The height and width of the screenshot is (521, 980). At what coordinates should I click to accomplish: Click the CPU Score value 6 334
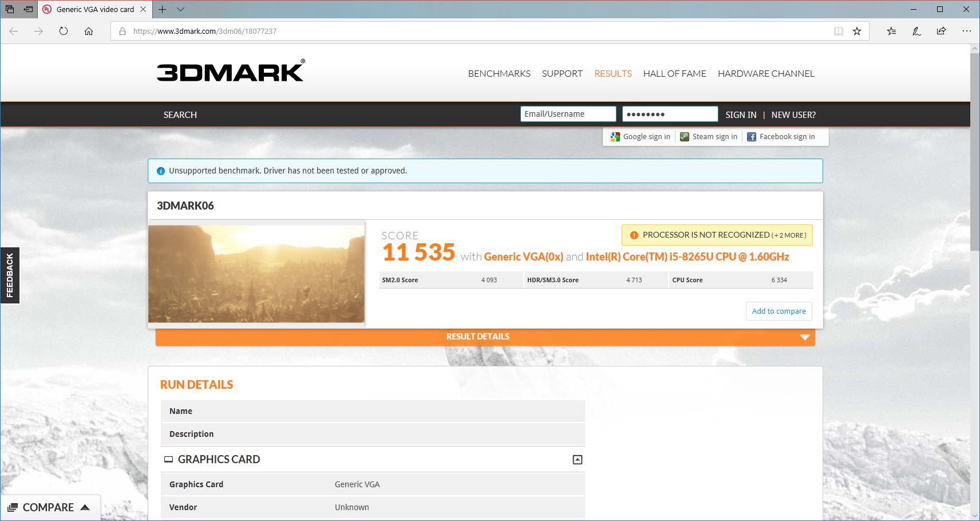coord(779,280)
